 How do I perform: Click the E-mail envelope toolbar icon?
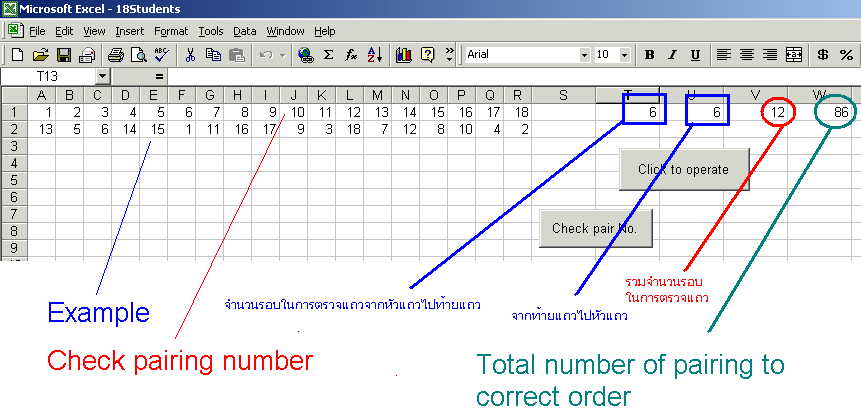[x=87, y=55]
